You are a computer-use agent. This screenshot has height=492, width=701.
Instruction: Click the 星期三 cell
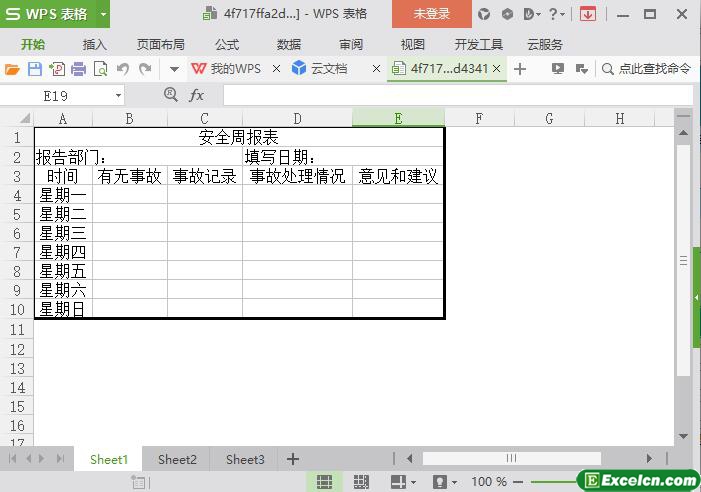click(63, 233)
